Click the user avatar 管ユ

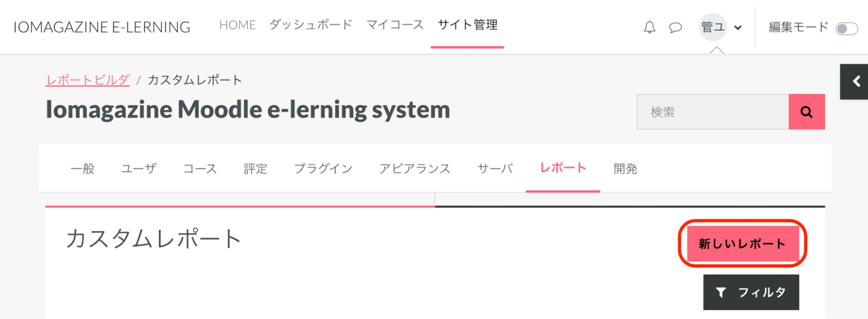(x=713, y=27)
